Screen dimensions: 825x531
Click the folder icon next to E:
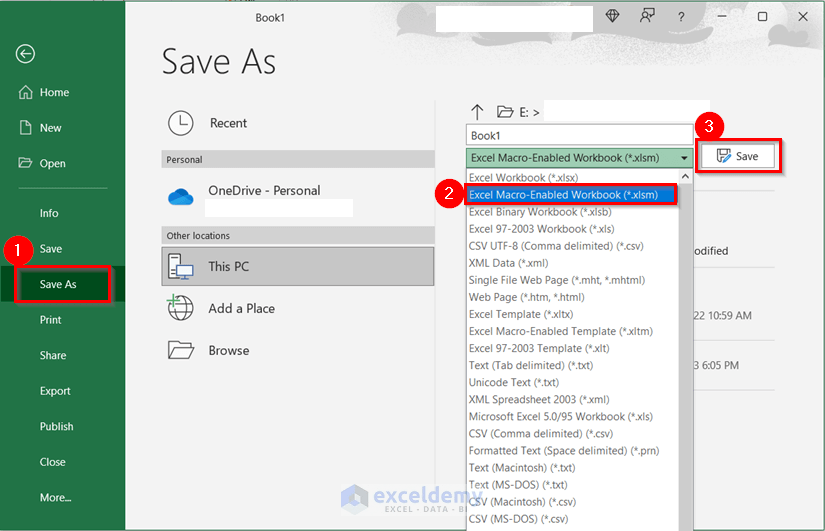pyautogui.click(x=505, y=112)
